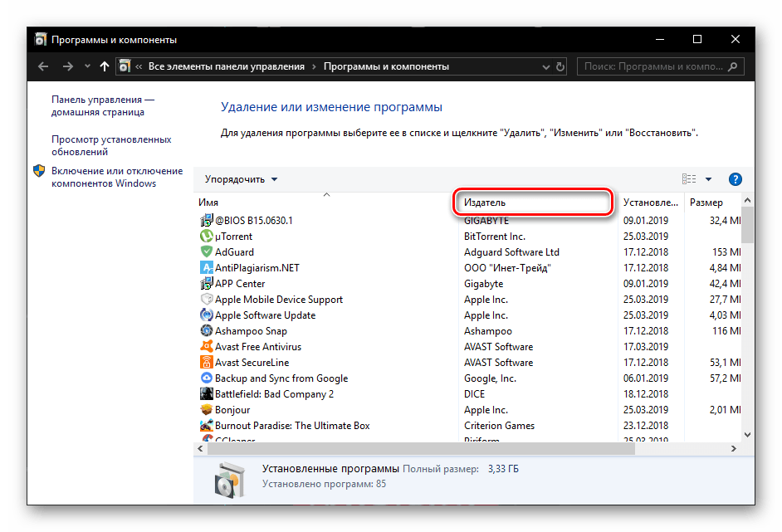The height and width of the screenshot is (532, 782).
Task: Click the Ashampoo Snap icon
Action: point(208,331)
